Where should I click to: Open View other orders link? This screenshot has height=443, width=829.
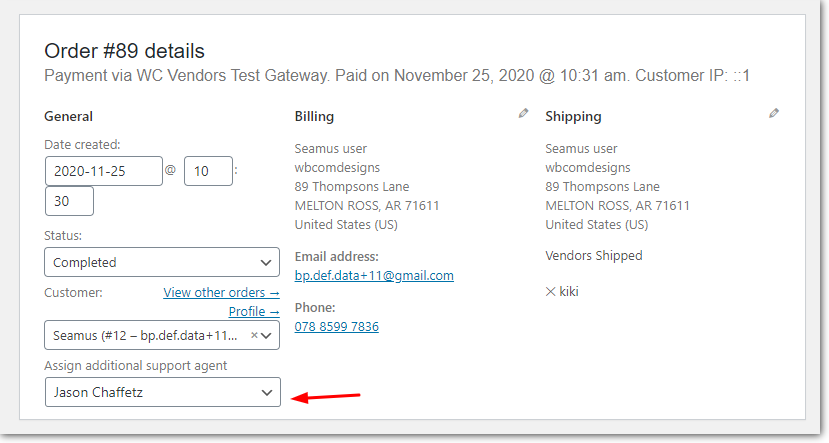tap(221, 292)
